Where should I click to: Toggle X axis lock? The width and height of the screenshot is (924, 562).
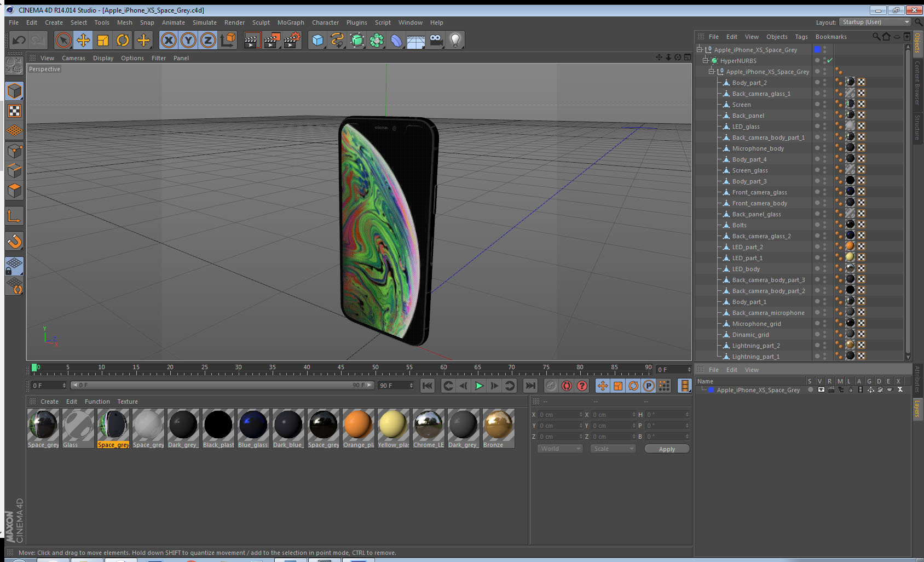[x=169, y=40]
